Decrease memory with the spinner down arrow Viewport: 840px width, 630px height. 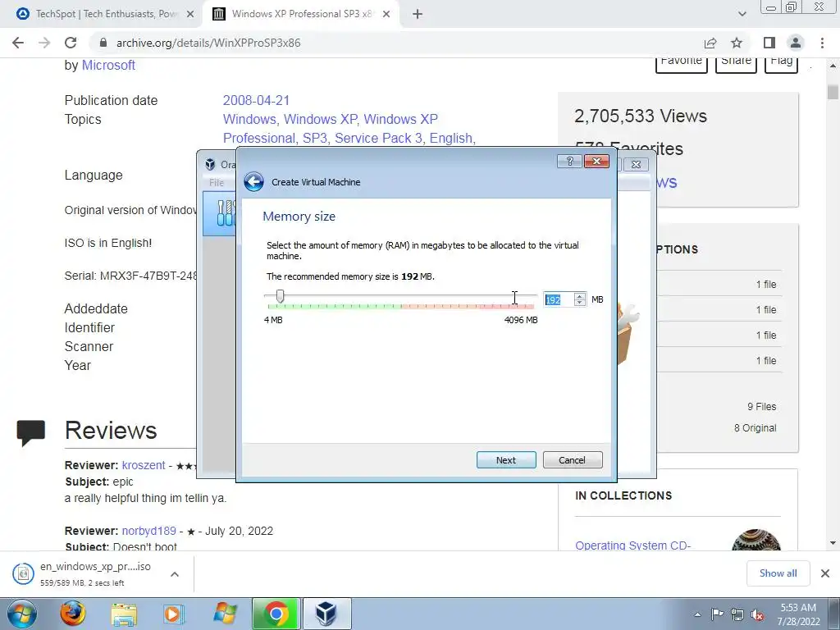click(580, 304)
